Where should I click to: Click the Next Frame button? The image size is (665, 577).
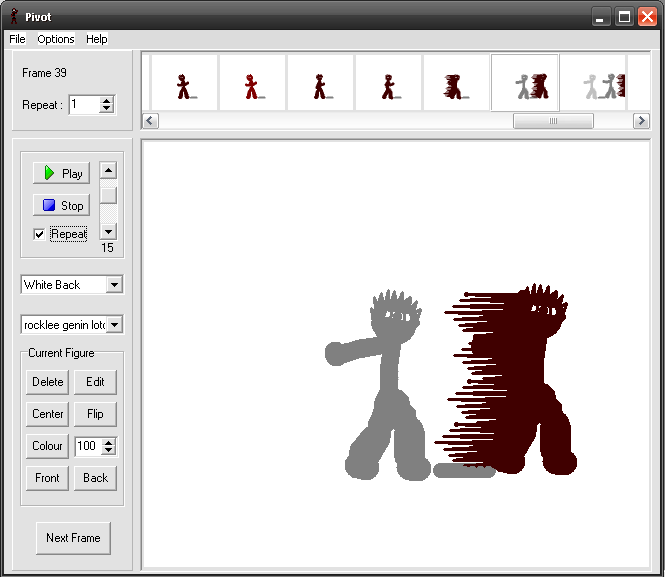(x=73, y=538)
